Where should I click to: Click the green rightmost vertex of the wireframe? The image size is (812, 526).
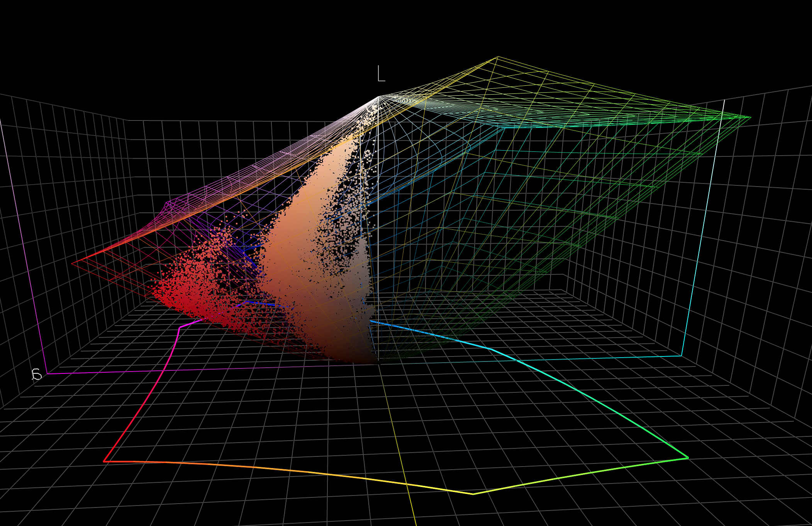(750, 117)
